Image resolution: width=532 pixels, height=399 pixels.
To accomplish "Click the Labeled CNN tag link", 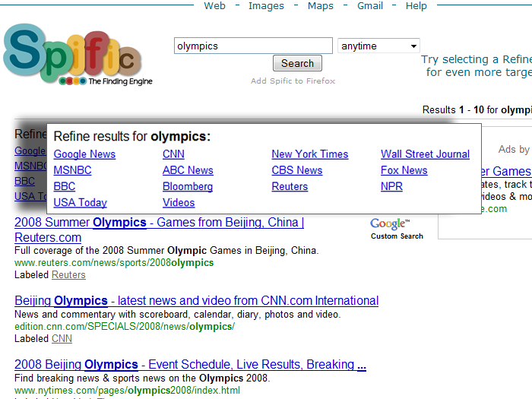I will (62, 339).
